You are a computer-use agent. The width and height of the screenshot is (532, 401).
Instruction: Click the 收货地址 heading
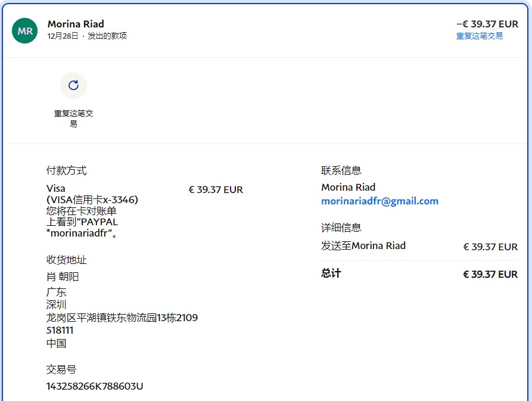66,260
